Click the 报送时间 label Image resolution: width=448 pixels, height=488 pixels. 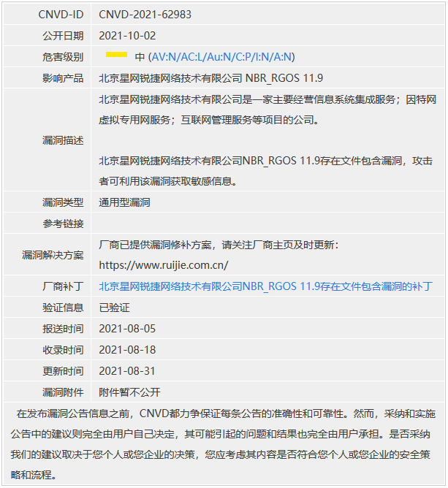point(63,329)
